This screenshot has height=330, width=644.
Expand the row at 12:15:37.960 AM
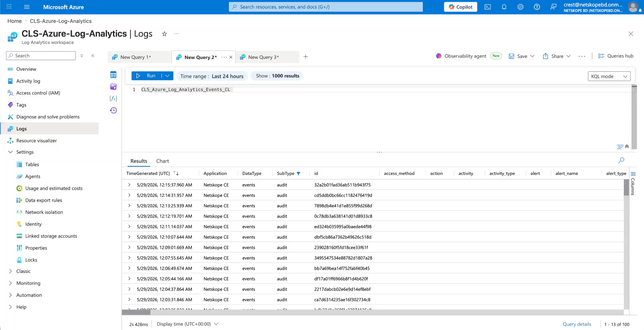click(x=129, y=185)
